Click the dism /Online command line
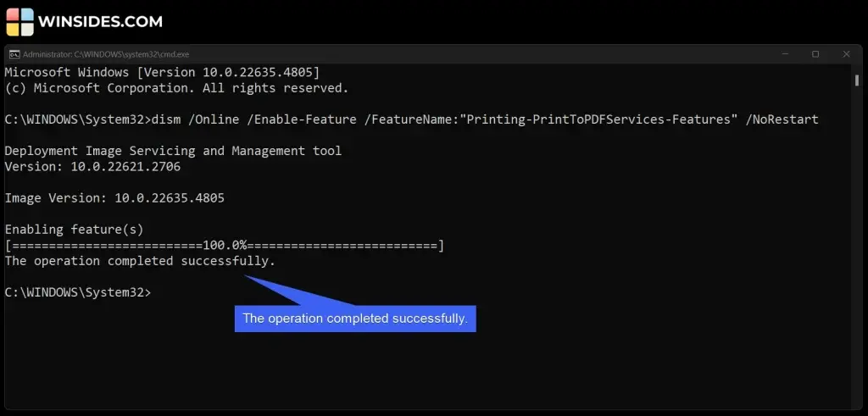The height and width of the screenshot is (416, 868). tap(411, 119)
